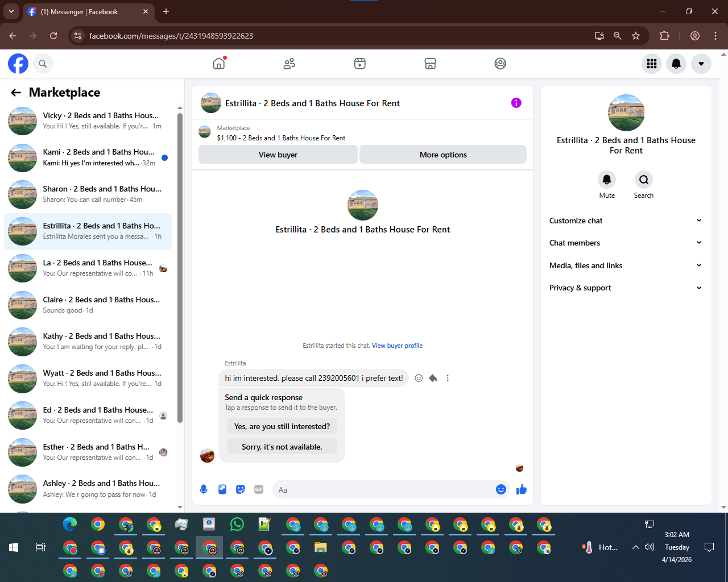Expand Privacy & support section

[626, 288]
